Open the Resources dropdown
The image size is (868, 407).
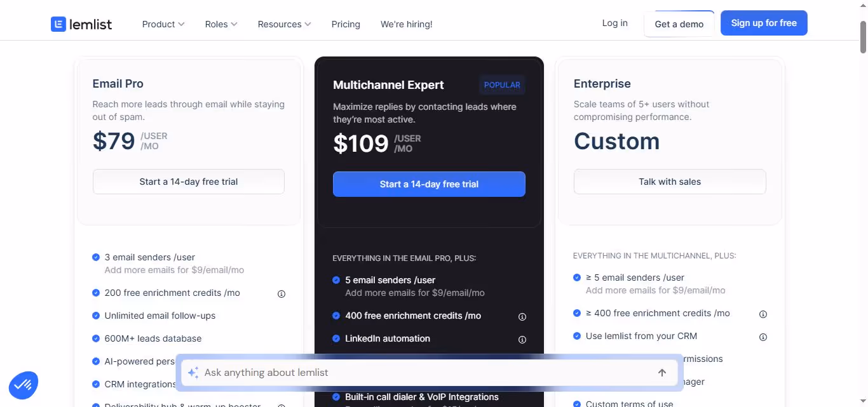[x=284, y=24]
